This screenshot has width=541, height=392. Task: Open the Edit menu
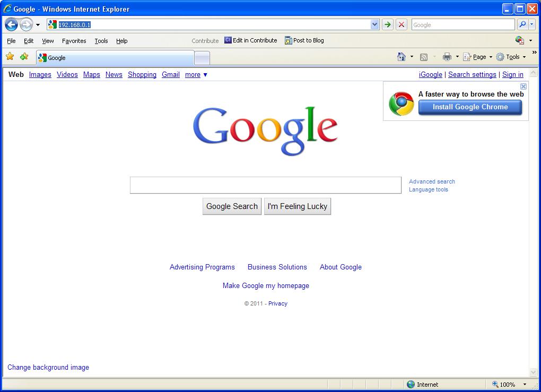tap(29, 41)
